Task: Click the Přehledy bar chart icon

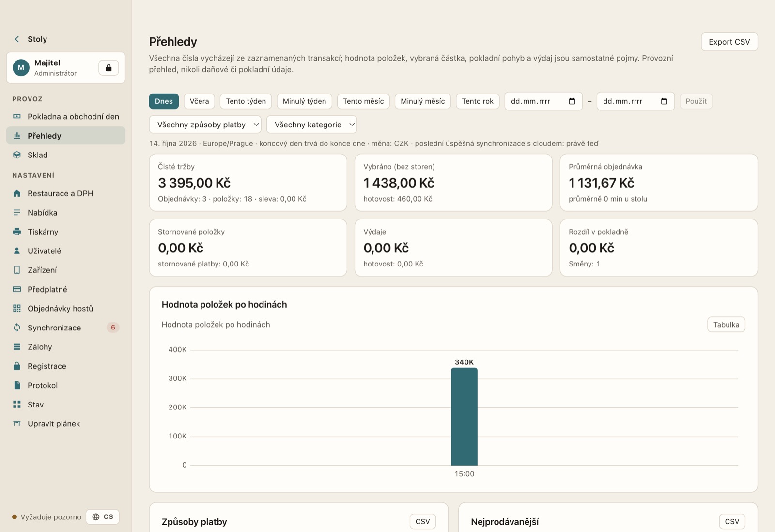Action: point(17,136)
